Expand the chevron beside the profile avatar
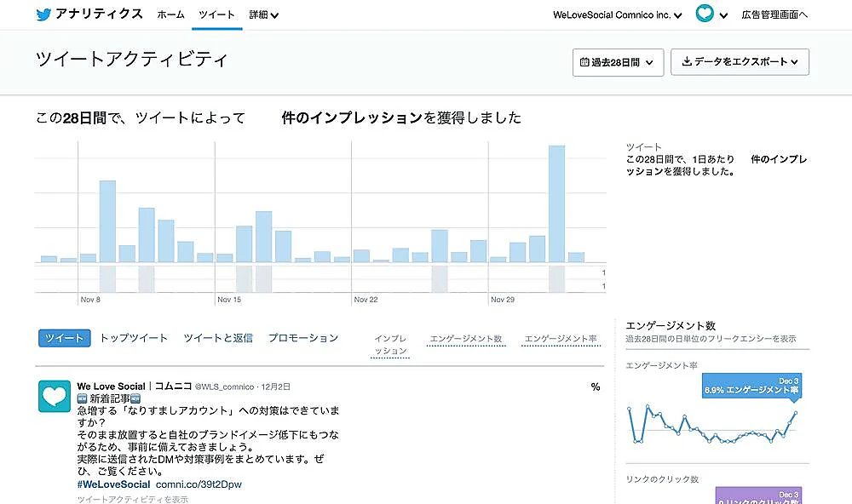Screen dimensions: 852x504 [723, 15]
